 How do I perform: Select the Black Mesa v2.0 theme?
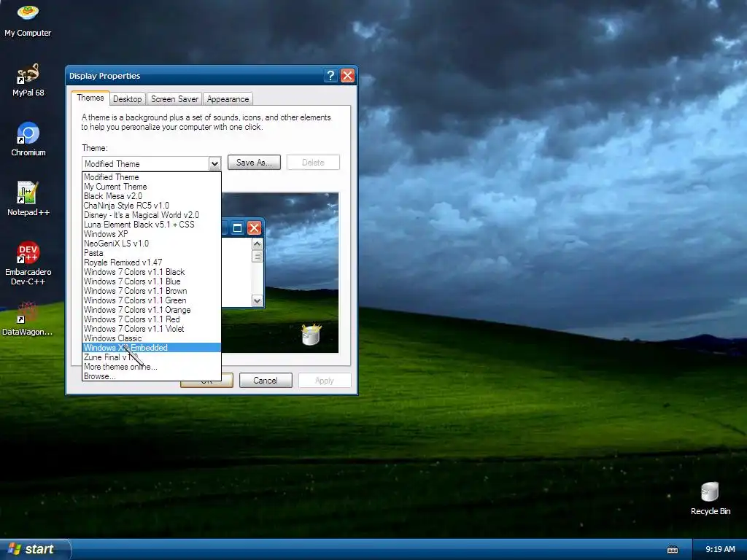click(x=152, y=196)
